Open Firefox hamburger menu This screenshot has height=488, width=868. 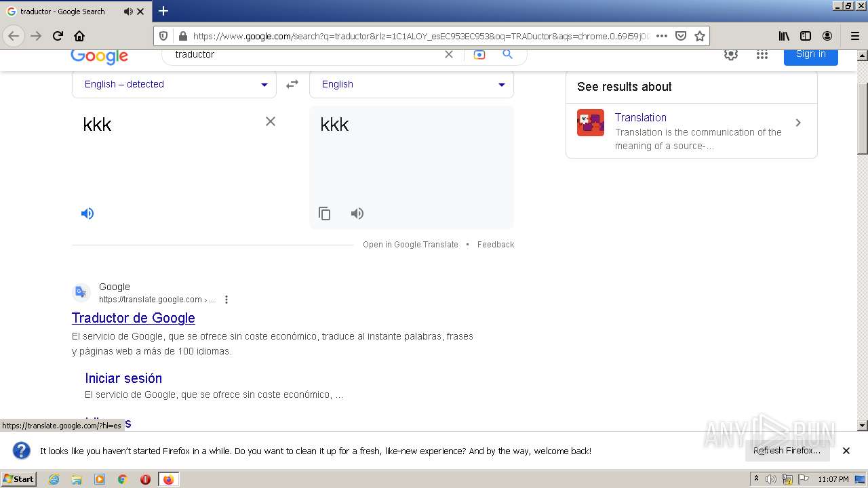coord(854,36)
